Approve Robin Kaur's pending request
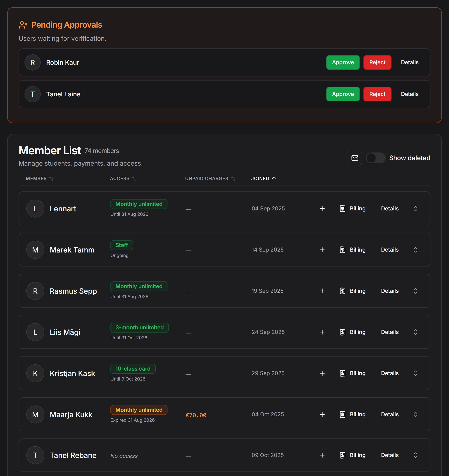Image resolution: width=449 pixels, height=476 pixels. point(343,62)
